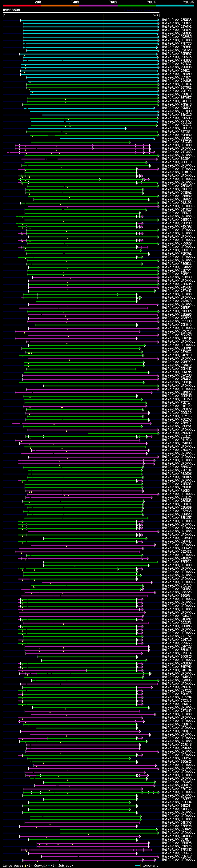Click hit label UniRef100_B5AJV3
The image size is (197, 868).
pos(177,50)
